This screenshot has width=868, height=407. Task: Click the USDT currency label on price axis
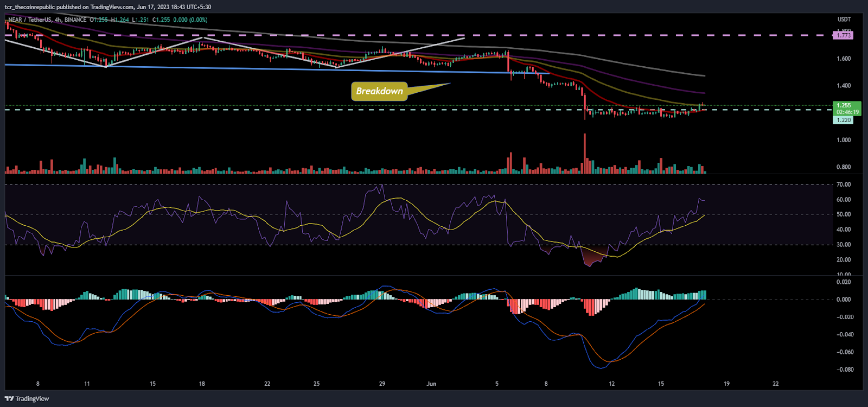(x=844, y=20)
